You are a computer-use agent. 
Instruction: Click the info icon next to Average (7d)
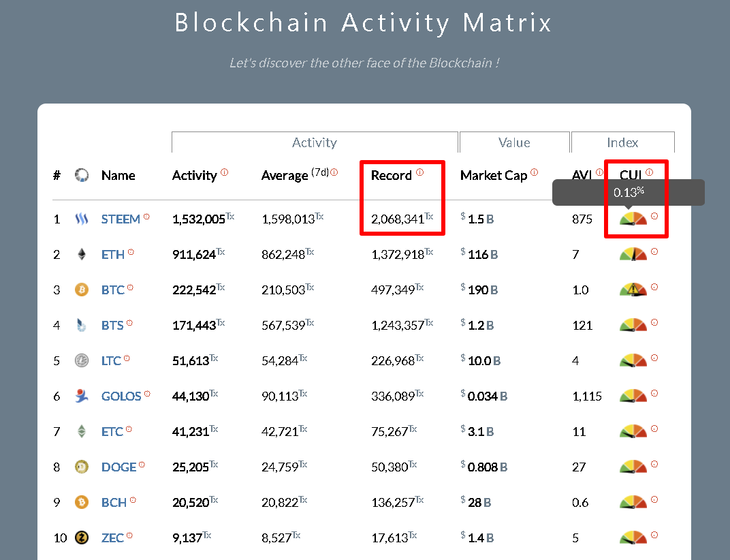pyautogui.click(x=334, y=172)
